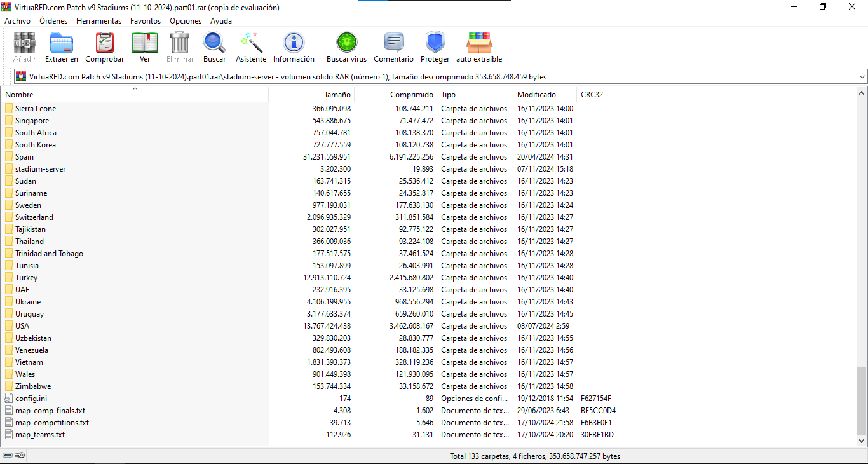Open the Favoritos menu
Screen dimensions: 868x464
146,21
